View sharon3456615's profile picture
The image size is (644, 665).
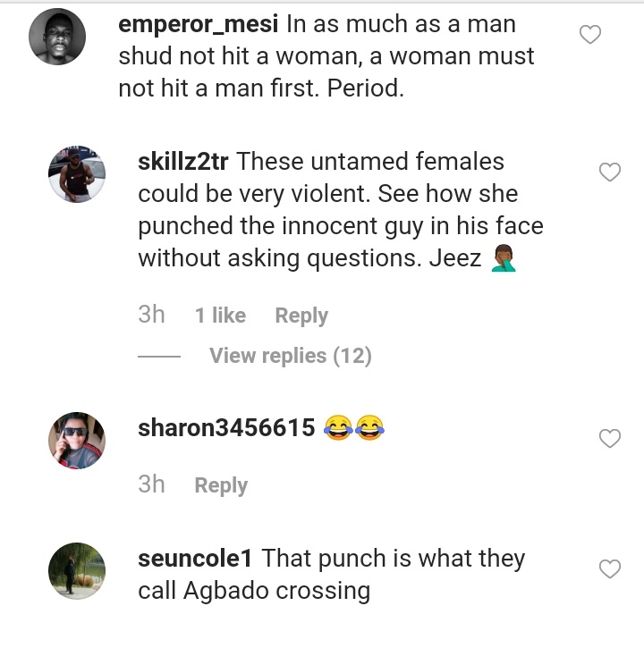point(77,440)
